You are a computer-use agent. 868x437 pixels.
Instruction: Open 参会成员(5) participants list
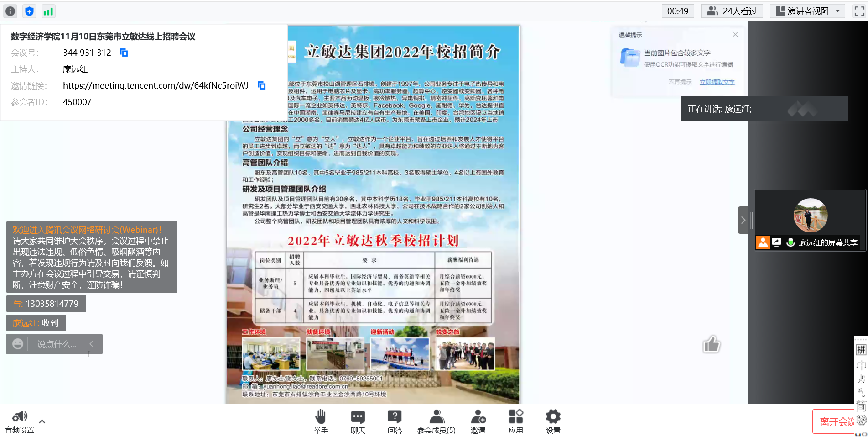437,421
